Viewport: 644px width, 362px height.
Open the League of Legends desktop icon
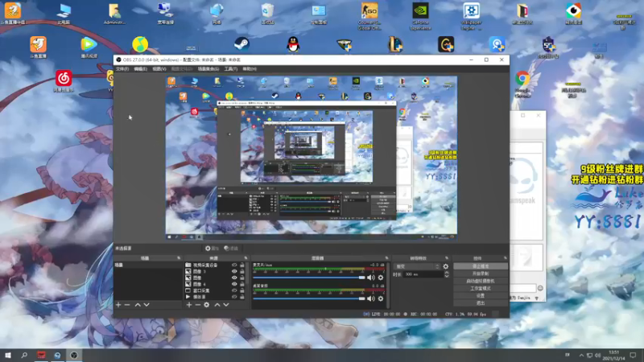coord(395,44)
